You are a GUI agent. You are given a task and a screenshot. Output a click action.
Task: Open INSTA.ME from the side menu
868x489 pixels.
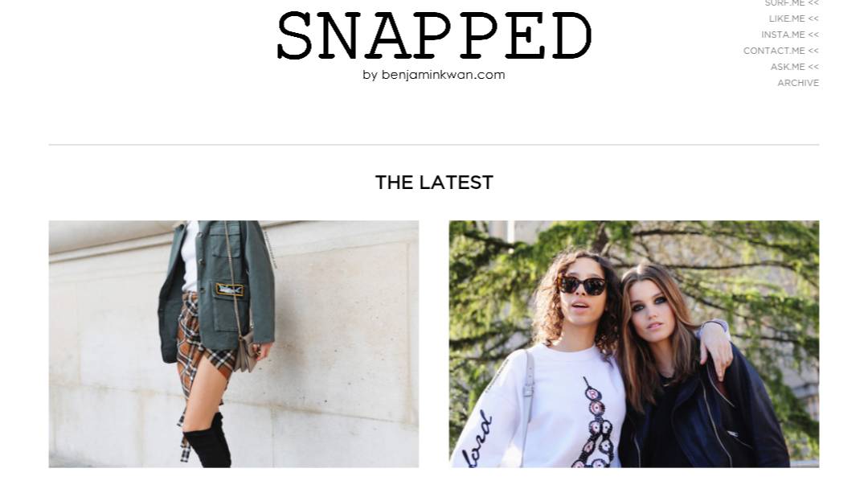click(x=783, y=35)
